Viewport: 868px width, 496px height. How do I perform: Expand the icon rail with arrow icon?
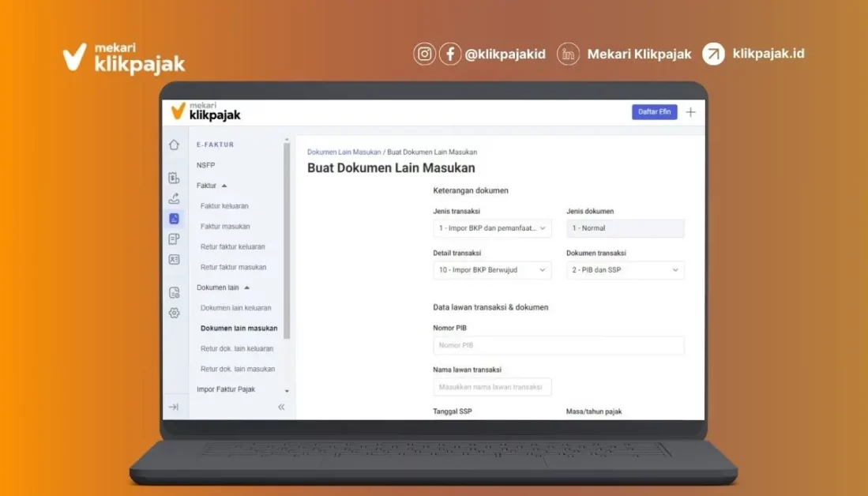pos(173,407)
